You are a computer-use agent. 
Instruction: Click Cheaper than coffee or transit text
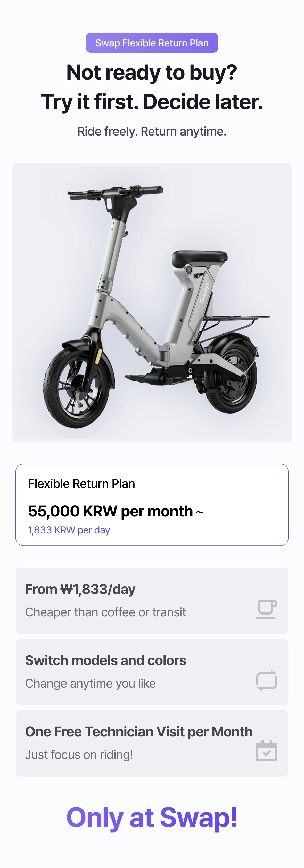[105, 612]
